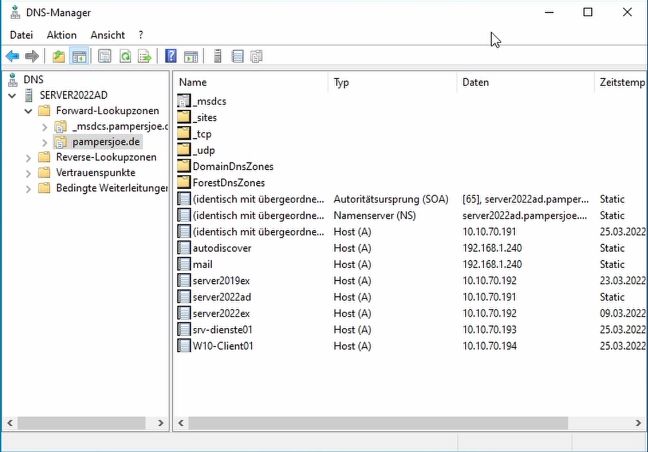This screenshot has width=648, height=452.
Task: Select the Namenserver (NS) record row
Action: (x=411, y=215)
